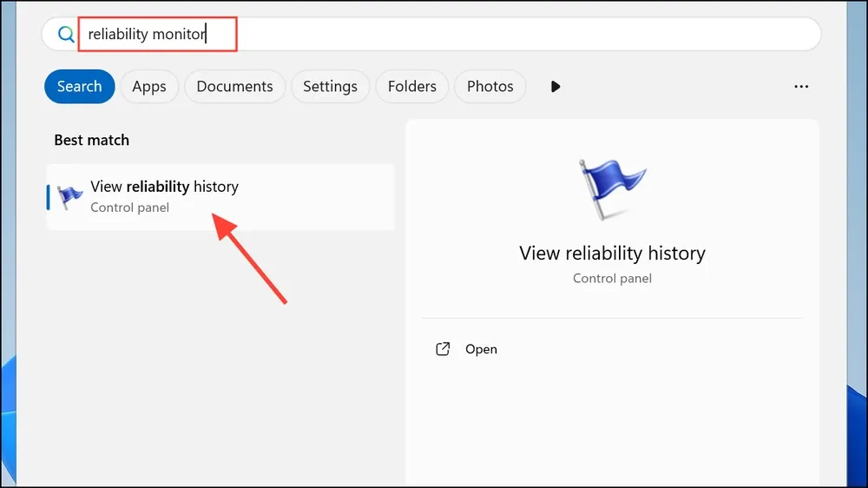Click the Control panel label under preview title
This screenshot has height=488, width=868.
[612, 278]
